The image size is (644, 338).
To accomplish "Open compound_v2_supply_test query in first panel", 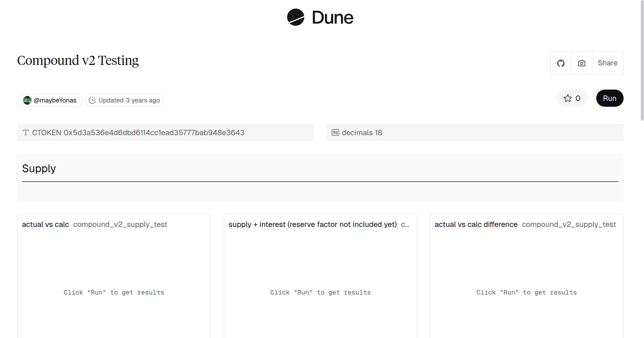I will tap(120, 225).
